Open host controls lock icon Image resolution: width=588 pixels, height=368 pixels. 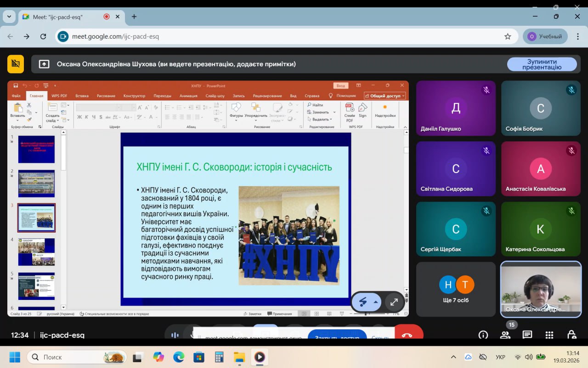point(571,335)
